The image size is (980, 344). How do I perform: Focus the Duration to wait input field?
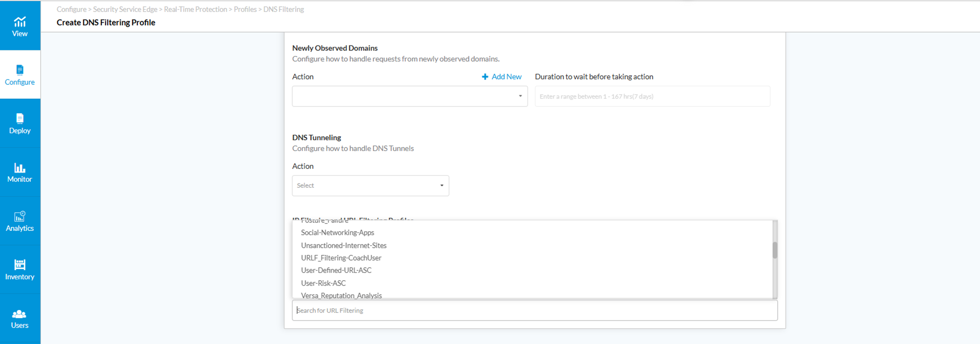pos(653,96)
